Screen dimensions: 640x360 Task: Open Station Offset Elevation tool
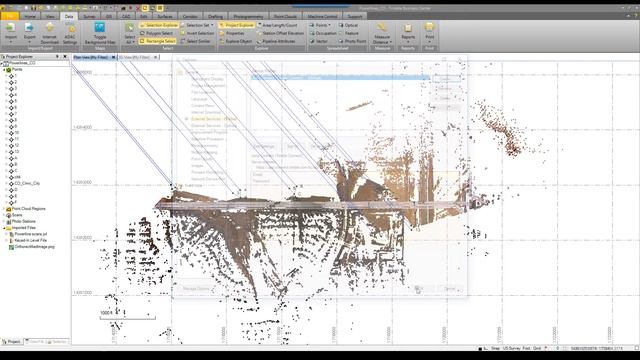[280, 33]
